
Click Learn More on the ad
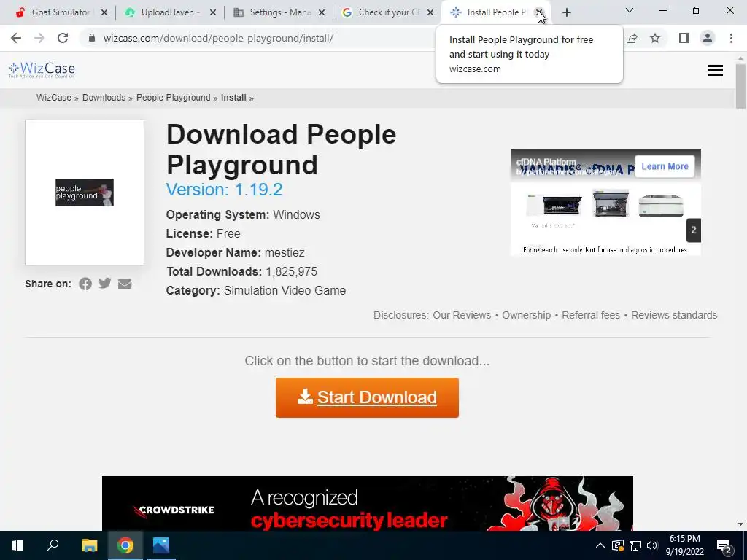pyautogui.click(x=665, y=166)
